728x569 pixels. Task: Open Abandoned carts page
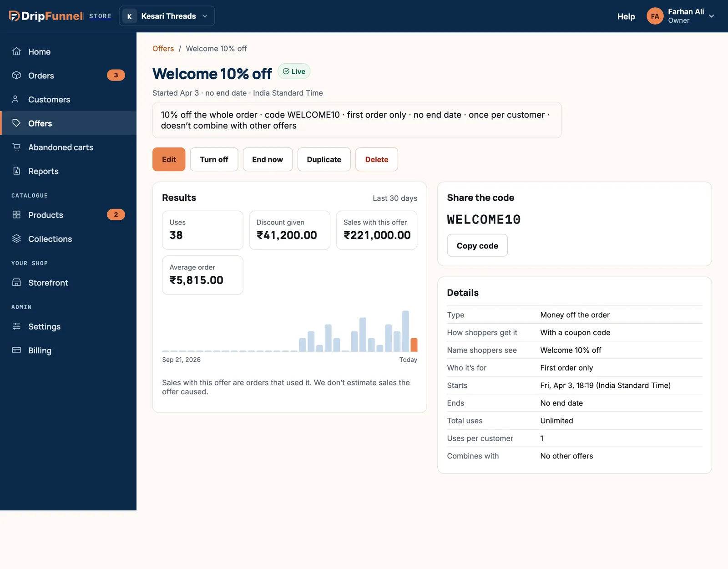point(68,147)
